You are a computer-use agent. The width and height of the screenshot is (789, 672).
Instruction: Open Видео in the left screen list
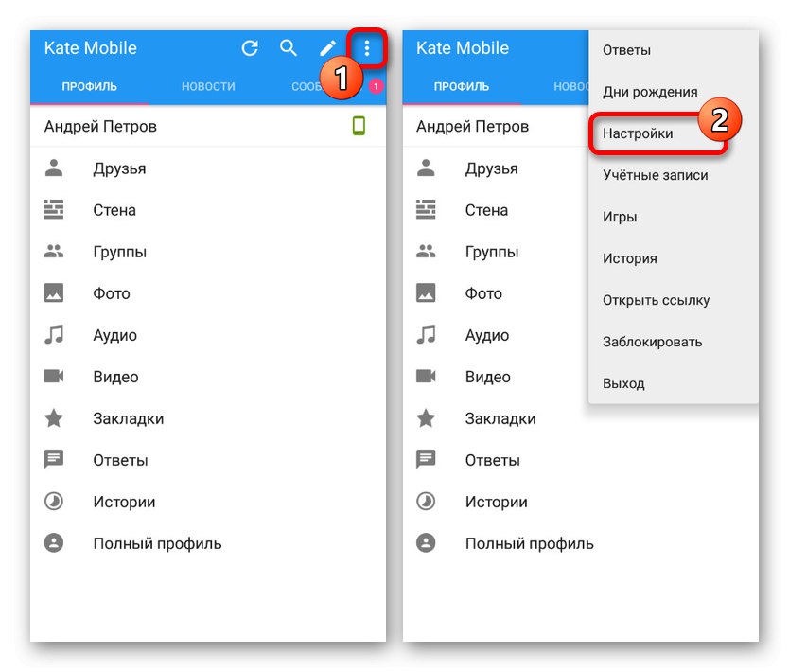208,377
